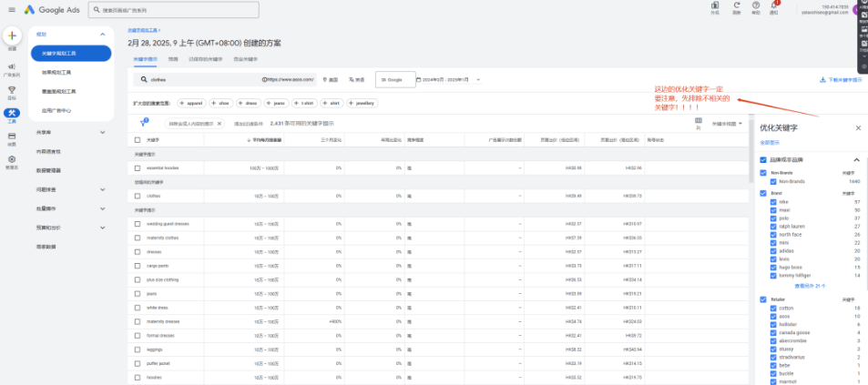Screen dimensions: 868x385
Task: Collapse the 品牌或非品牌 refine section
Action: (856, 160)
